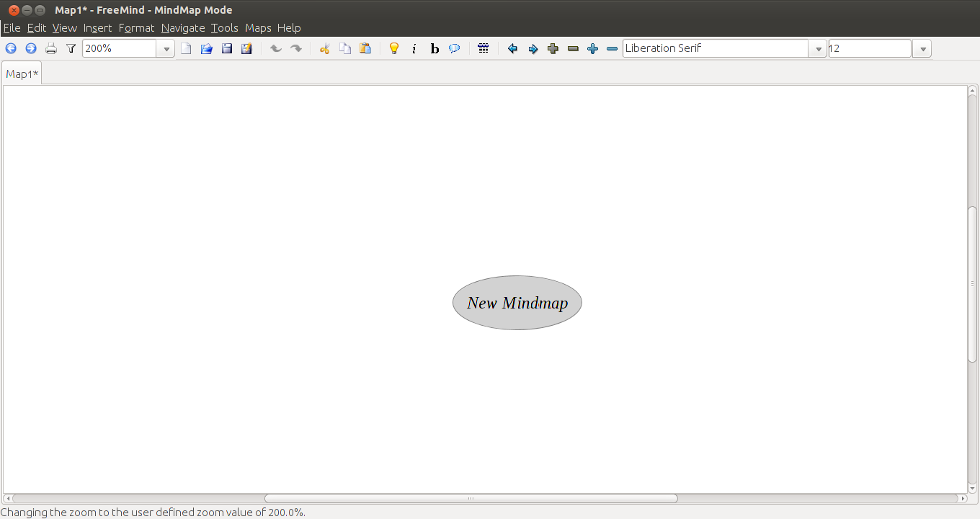
Task: Click the scroll left arrow button
Action: [x=7, y=498]
